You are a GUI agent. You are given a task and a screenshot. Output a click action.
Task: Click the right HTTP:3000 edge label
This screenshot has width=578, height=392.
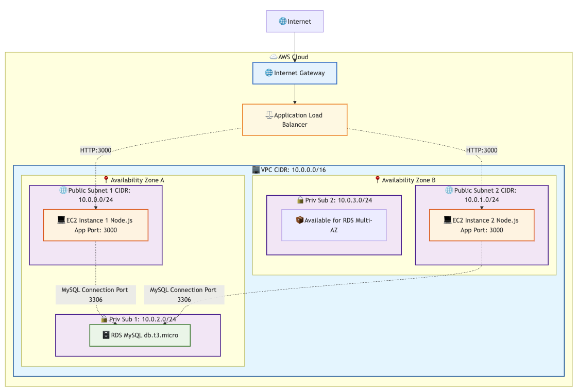pos(482,150)
